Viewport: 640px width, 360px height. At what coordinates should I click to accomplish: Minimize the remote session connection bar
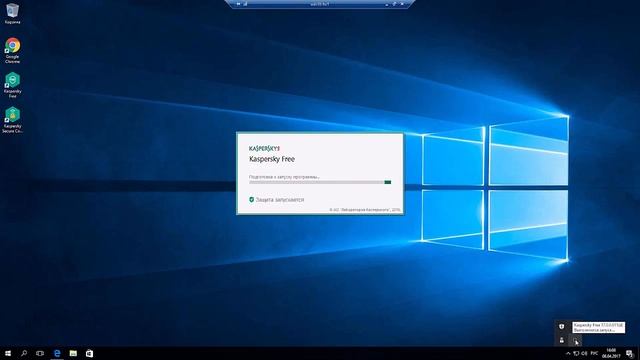tap(387, 4)
